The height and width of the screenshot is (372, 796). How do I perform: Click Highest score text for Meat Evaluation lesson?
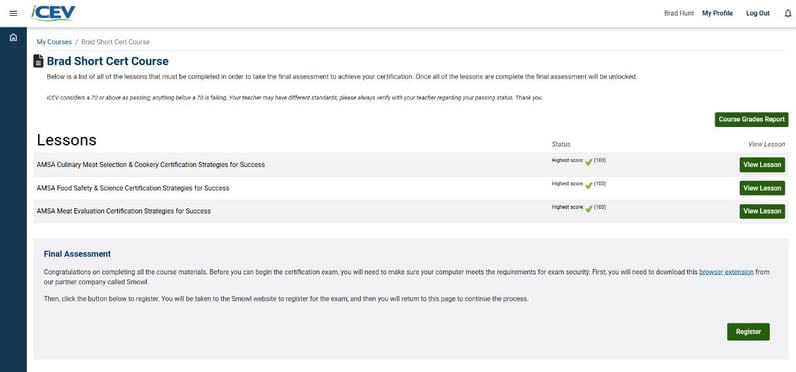568,207
